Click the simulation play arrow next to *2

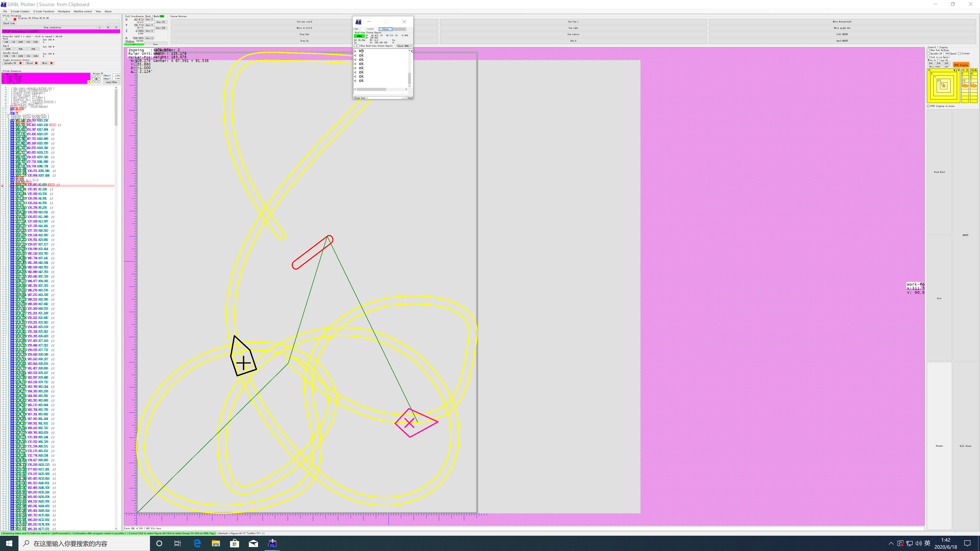pos(100,27)
